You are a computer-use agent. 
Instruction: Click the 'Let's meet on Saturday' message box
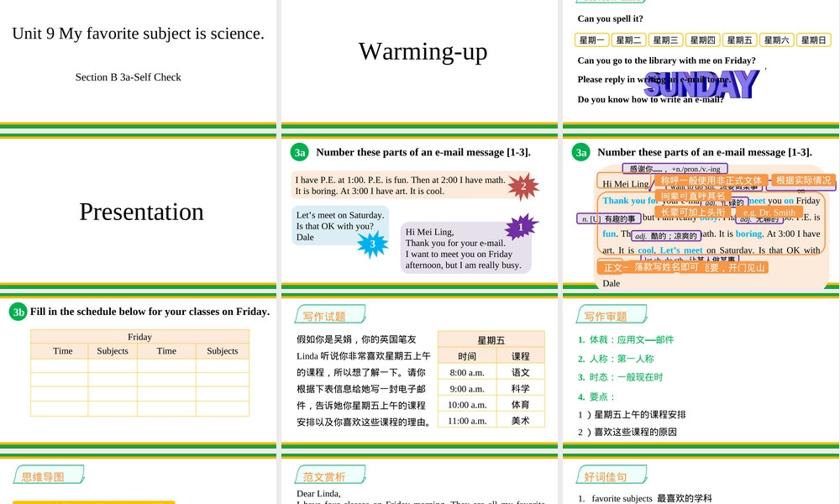tap(340, 226)
